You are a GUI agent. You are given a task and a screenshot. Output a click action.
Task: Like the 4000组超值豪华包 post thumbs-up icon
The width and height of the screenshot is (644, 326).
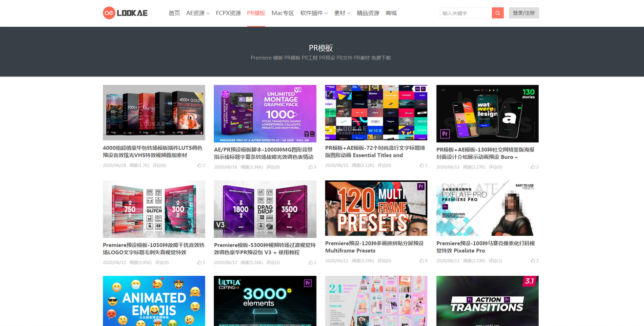[200, 165]
